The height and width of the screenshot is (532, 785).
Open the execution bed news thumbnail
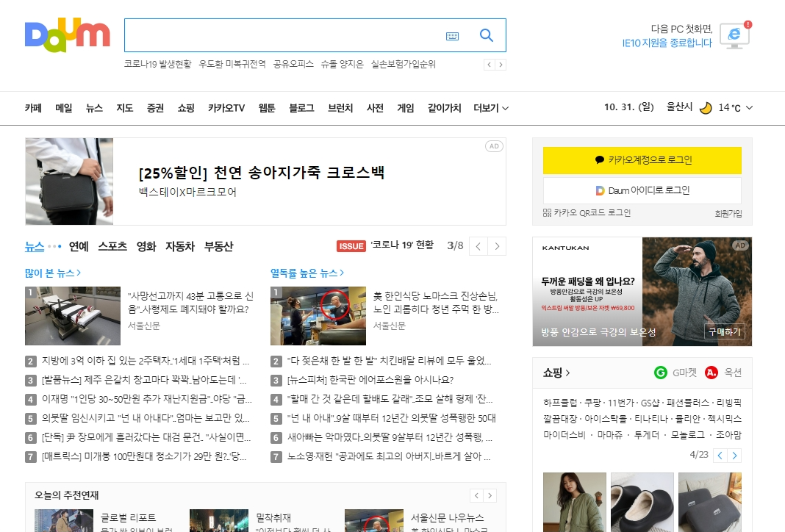[73, 316]
